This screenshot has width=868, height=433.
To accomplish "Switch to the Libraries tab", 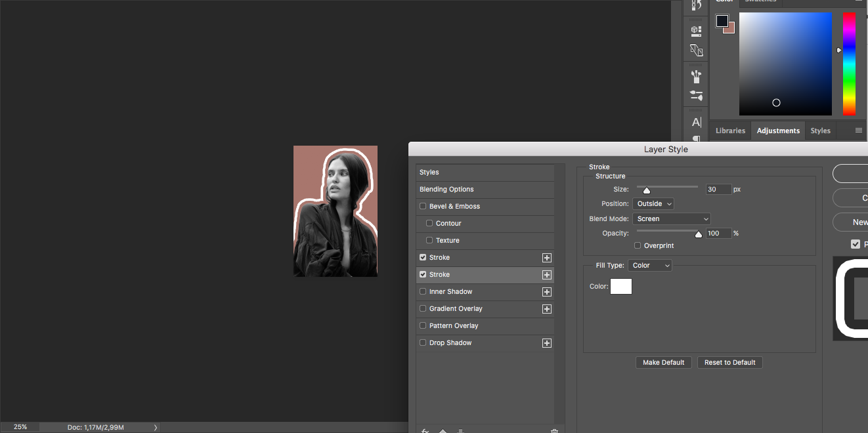I will (x=730, y=131).
